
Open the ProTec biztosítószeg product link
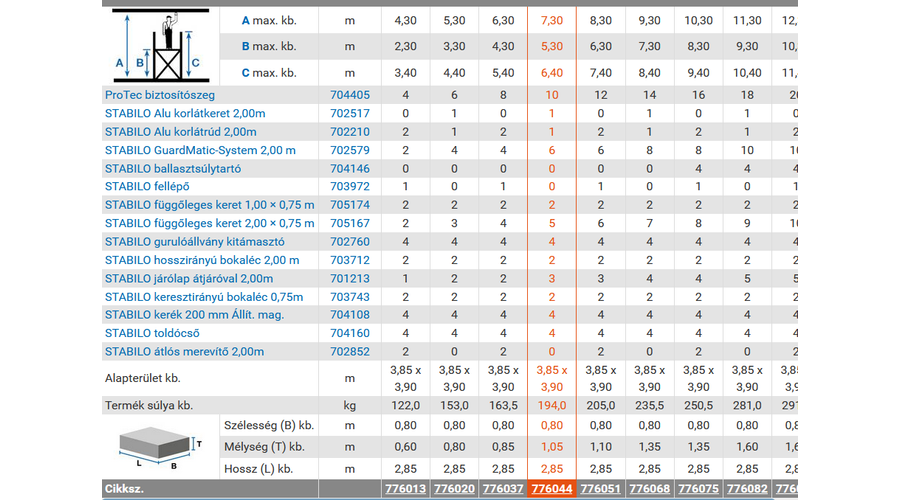point(159,95)
